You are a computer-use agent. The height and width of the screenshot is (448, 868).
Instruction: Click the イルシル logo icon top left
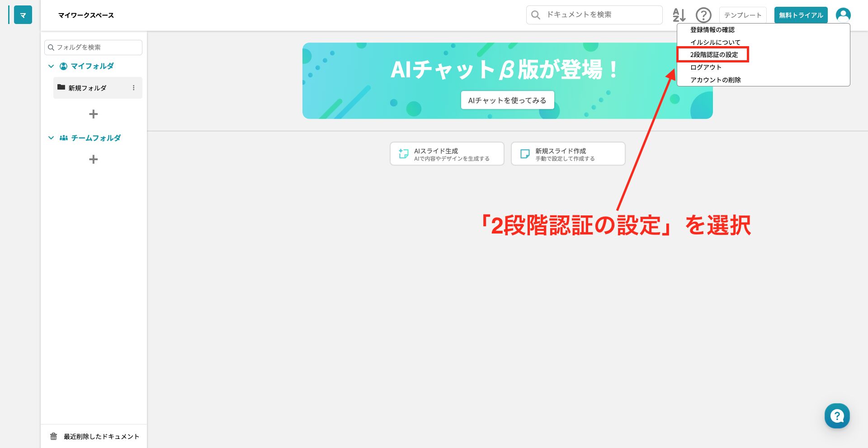click(22, 14)
